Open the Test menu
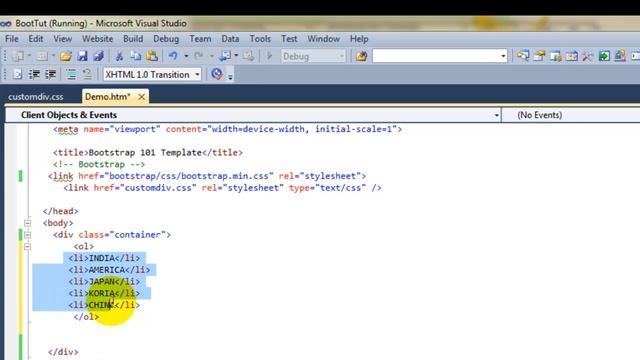Image resolution: width=640 pixels, height=360 pixels. 289,39
